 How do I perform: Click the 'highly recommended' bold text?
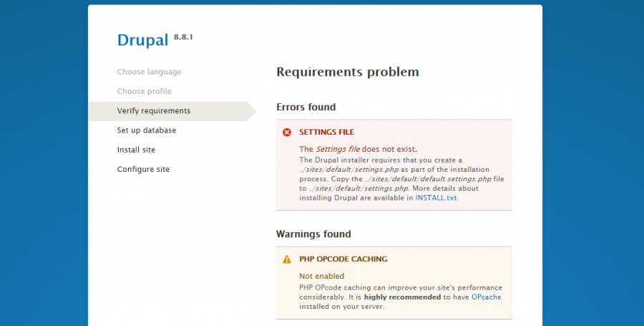[402, 297]
